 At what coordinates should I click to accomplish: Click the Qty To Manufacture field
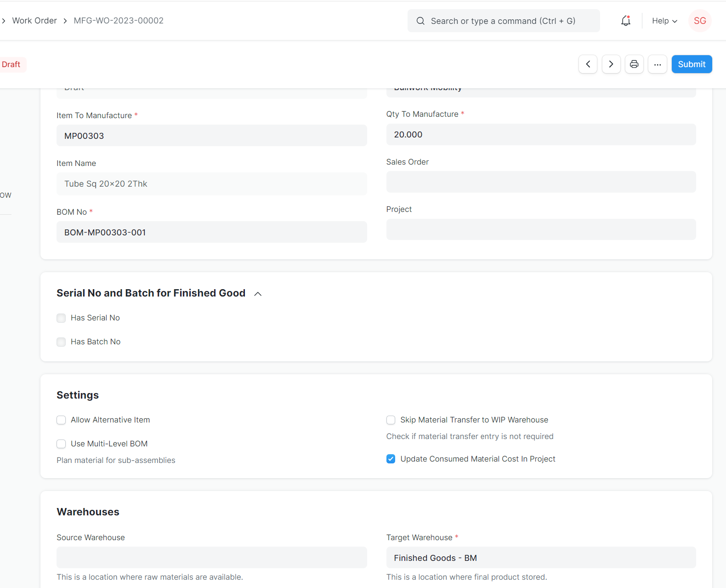click(541, 135)
